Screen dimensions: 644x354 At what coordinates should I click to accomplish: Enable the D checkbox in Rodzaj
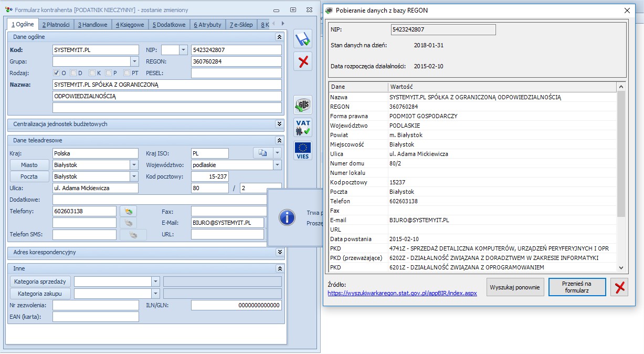tap(73, 73)
